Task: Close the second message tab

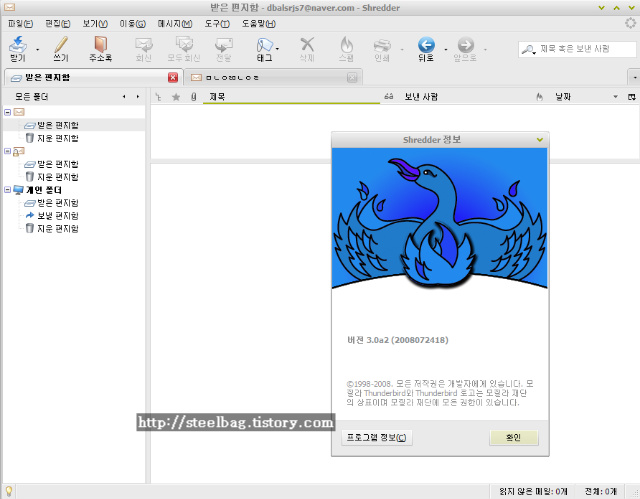Action: click(352, 77)
